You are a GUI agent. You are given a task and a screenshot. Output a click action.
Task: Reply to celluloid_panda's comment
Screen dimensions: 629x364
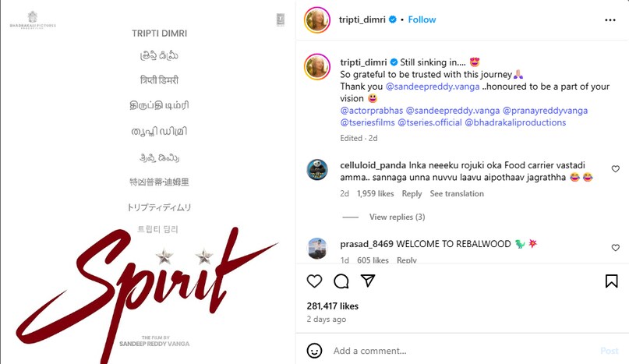412,193
